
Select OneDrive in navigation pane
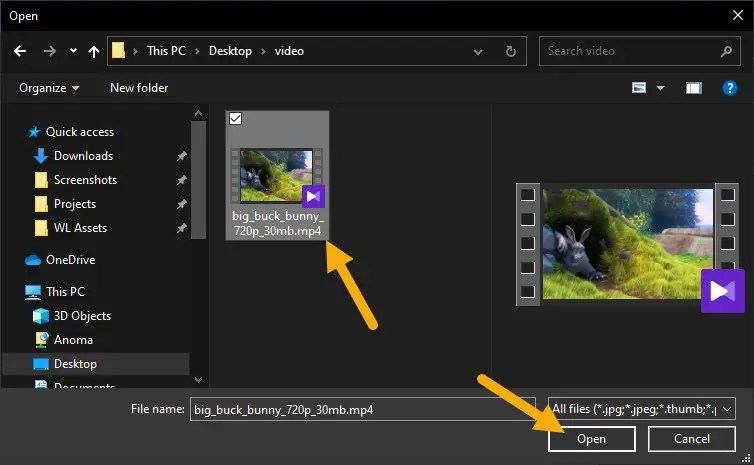pos(71,260)
